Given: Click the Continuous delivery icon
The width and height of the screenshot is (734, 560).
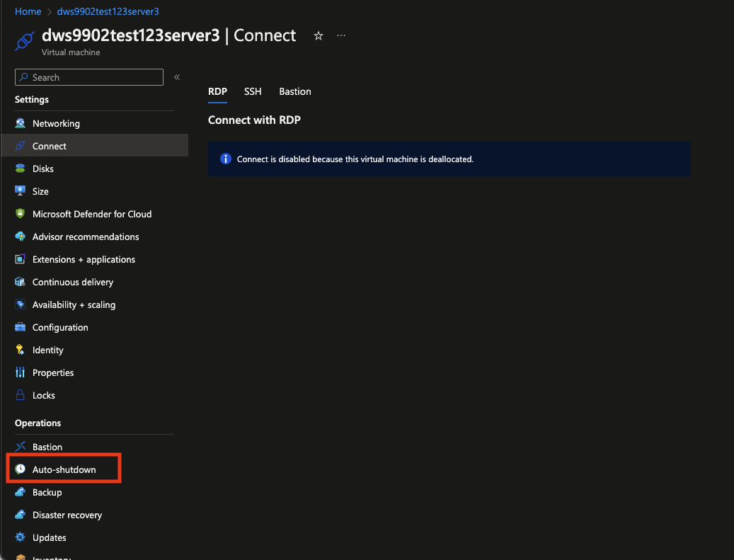Looking at the screenshot, I should 20,282.
